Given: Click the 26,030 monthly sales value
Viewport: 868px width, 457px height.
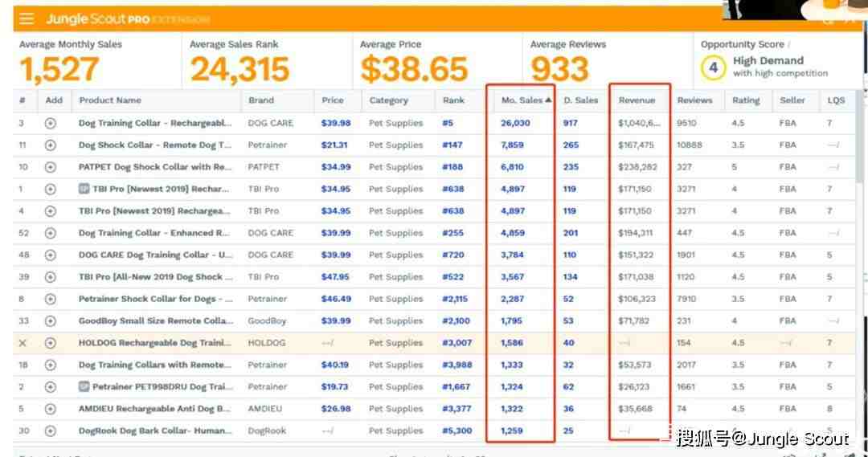Looking at the screenshot, I should (x=515, y=123).
